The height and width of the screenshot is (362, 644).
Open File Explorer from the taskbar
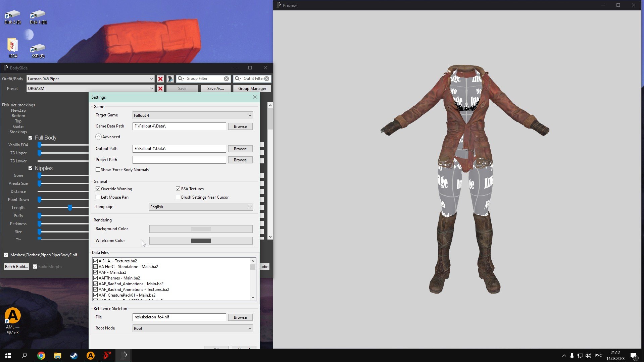[x=58, y=356]
